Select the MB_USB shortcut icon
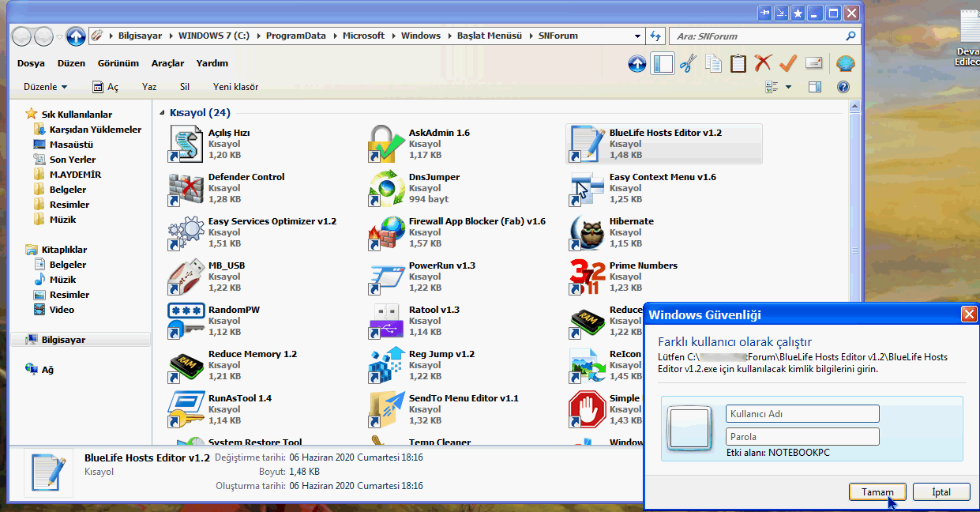 [186, 277]
